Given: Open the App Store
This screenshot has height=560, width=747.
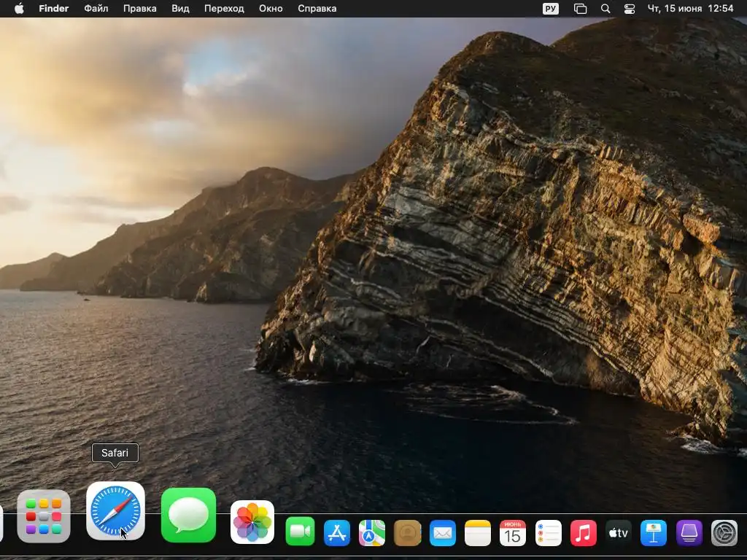Looking at the screenshot, I should pyautogui.click(x=337, y=533).
